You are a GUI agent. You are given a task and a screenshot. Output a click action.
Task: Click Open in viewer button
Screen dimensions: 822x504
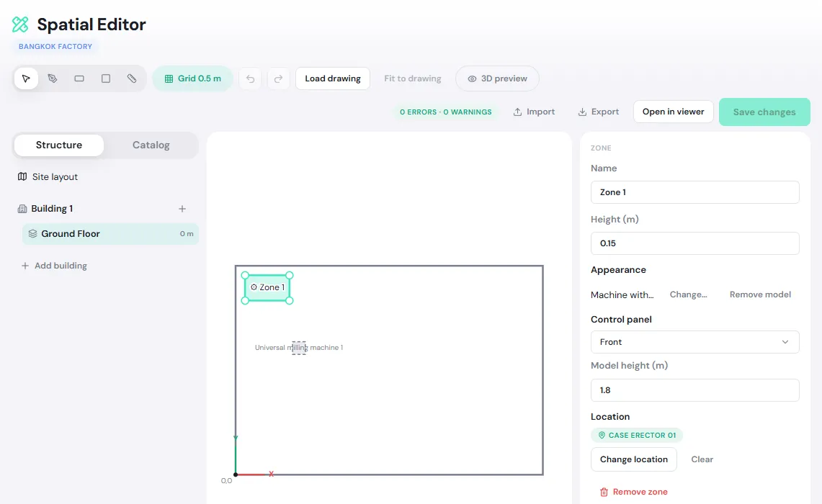(x=673, y=112)
